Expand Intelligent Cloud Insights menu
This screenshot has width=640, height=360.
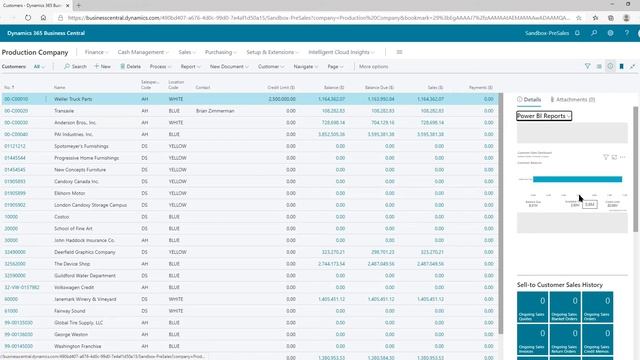(341, 52)
